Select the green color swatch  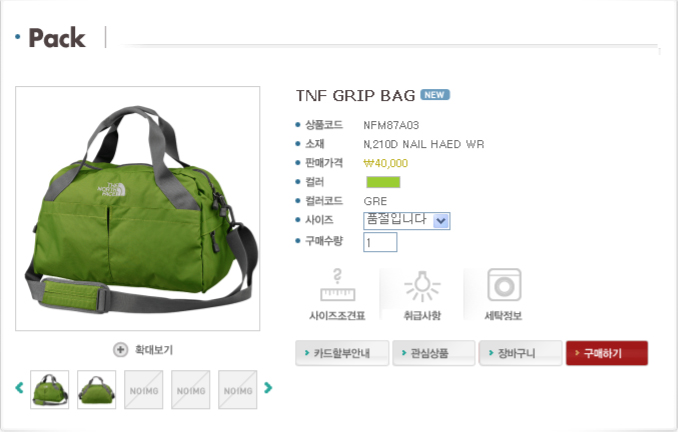point(383,182)
